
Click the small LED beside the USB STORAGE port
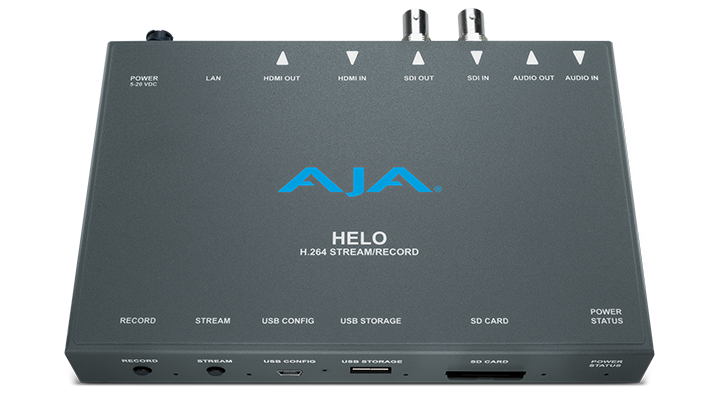pos(405,374)
